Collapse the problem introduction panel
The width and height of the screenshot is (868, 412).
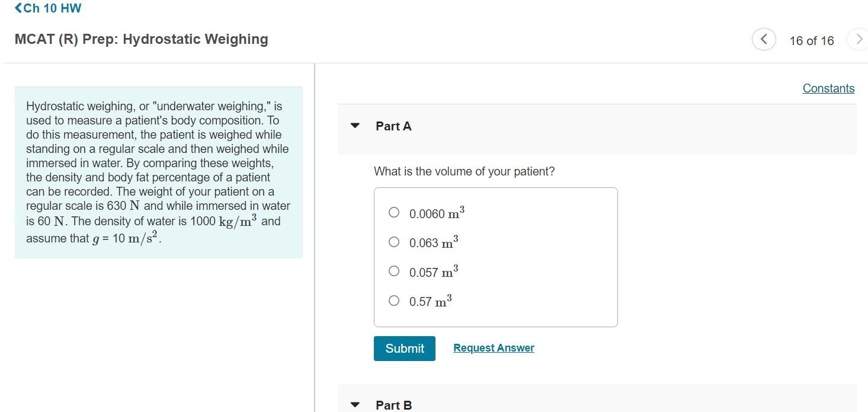click(158, 172)
